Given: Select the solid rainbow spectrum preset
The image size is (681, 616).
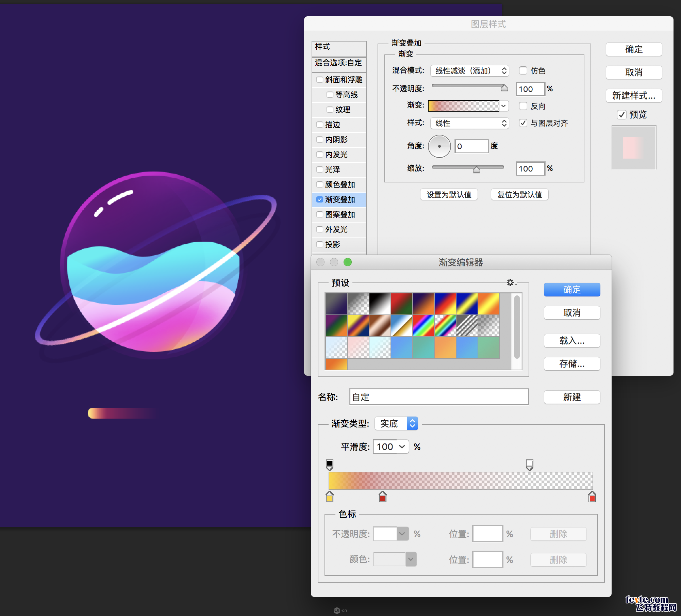Looking at the screenshot, I should click(423, 326).
